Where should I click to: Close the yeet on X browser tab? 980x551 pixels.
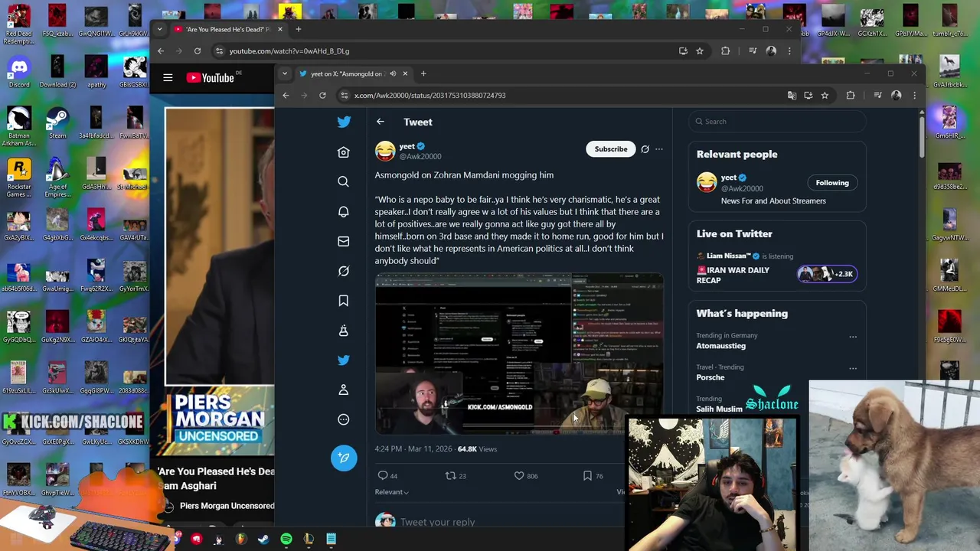coord(405,73)
